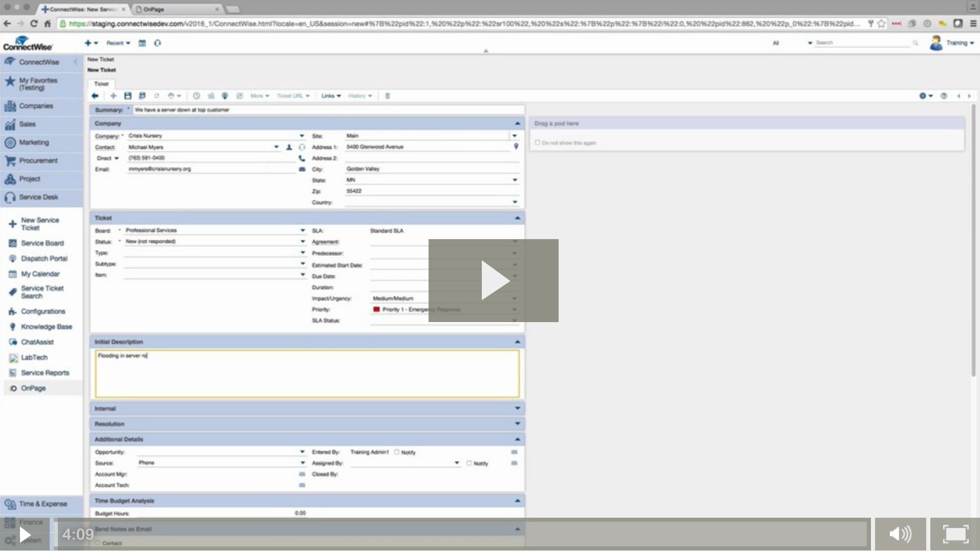Refresh the ticket via toolbar icon

[157, 96]
